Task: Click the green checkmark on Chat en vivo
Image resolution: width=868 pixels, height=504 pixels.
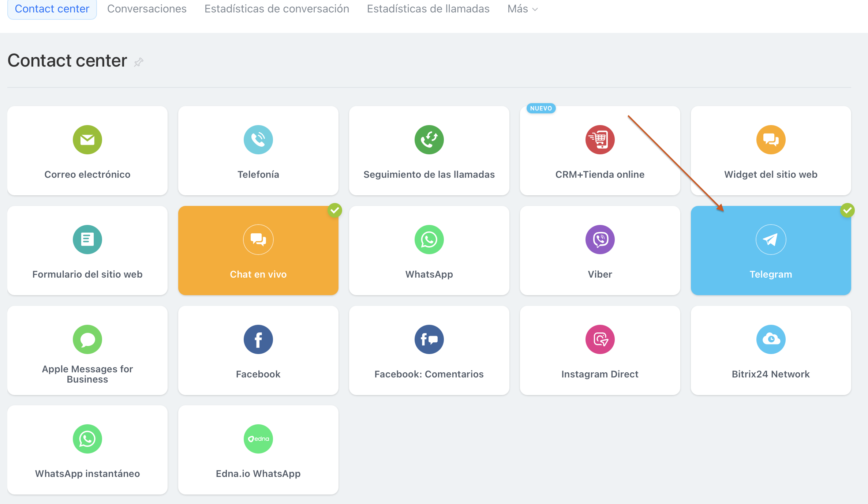Action: coord(334,210)
